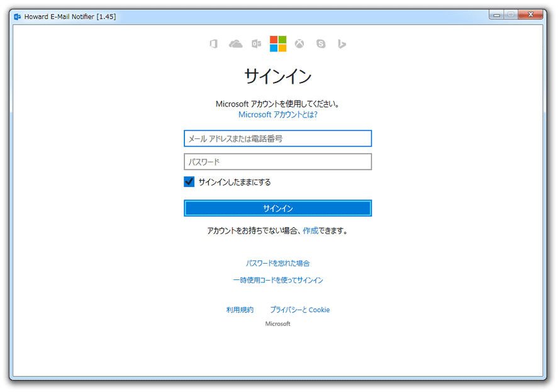Open the 作成 account creation link
This screenshot has width=558, height=392.
pyautogui.click(x=310, y=231)
